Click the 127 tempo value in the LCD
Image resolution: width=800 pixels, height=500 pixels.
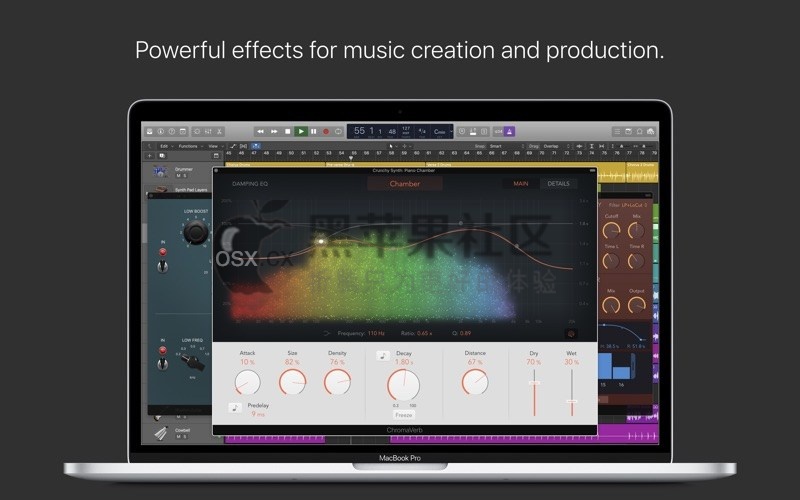point(406,130)
